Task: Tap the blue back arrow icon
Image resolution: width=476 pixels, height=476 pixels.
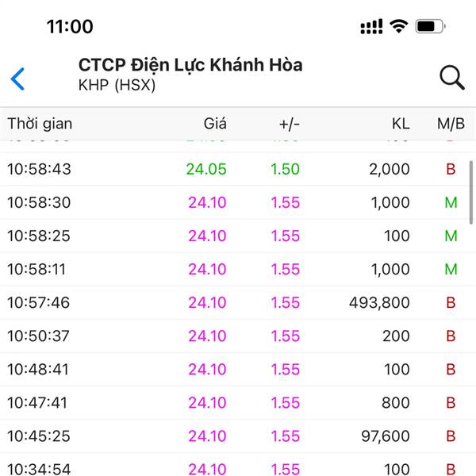Action: tap(17, 79)
